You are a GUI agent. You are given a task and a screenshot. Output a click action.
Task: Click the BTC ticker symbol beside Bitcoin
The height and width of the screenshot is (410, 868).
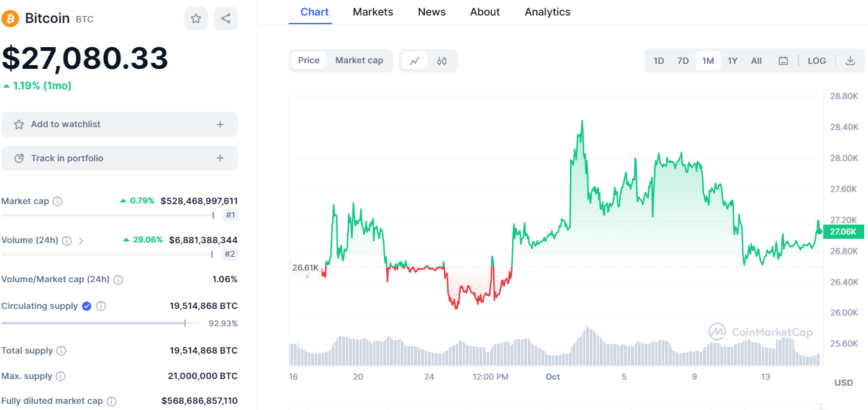click(x=84, y=19)
